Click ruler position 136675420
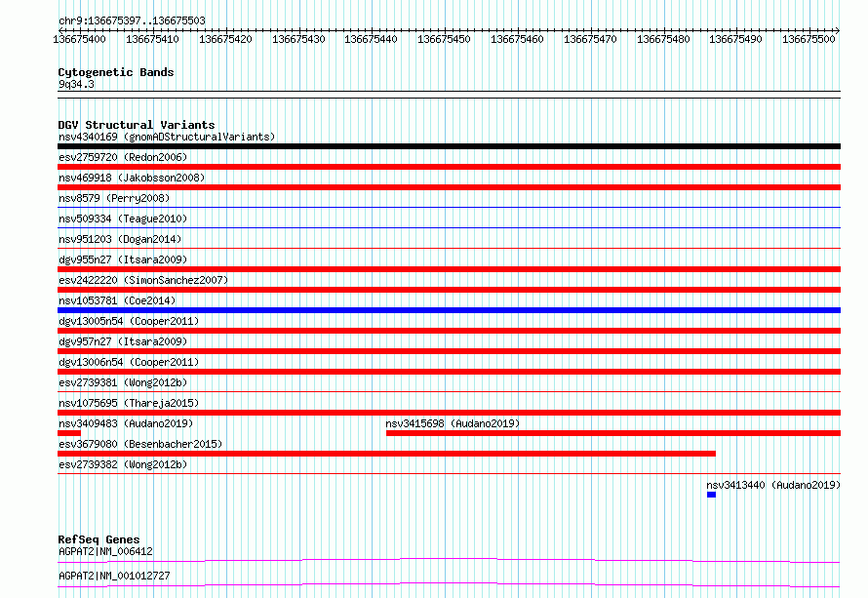 point(225,39)
